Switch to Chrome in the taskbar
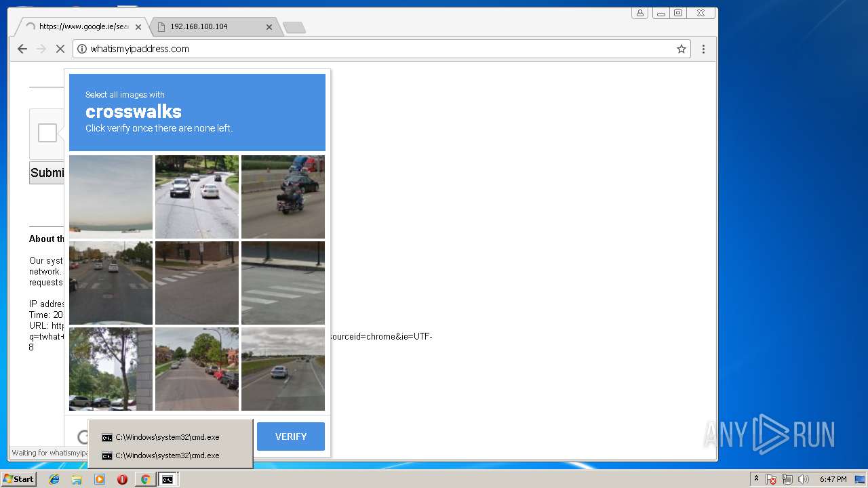This screenshot has height=488, width=868. (x=145, y=479)
